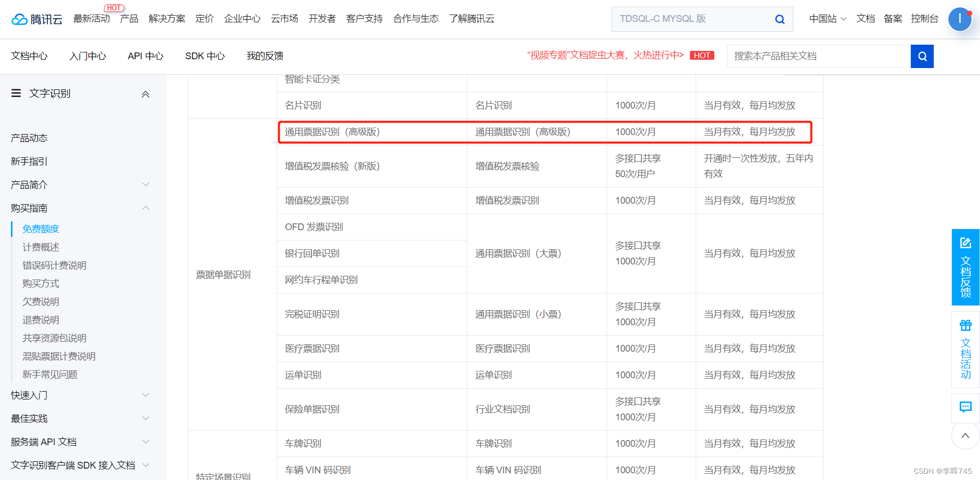Open the 开发者 menu
Image resolution: width=980 pixels, height=480 pixels.
coord(322,19)
